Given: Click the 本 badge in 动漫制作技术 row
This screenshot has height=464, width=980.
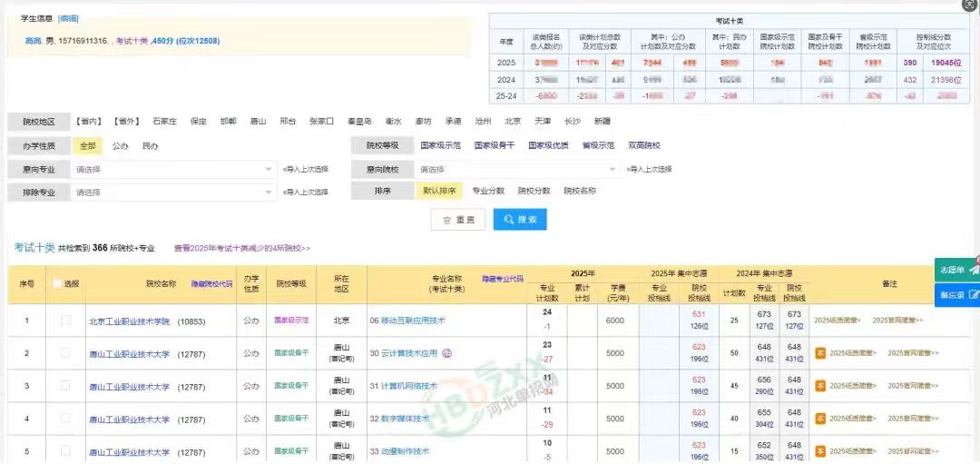Looking at the screenshot, I should point(820,451).
